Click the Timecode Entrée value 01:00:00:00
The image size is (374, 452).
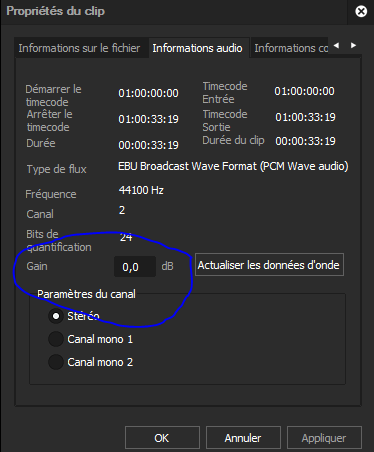pyautogui.click(x=304, y=91)
